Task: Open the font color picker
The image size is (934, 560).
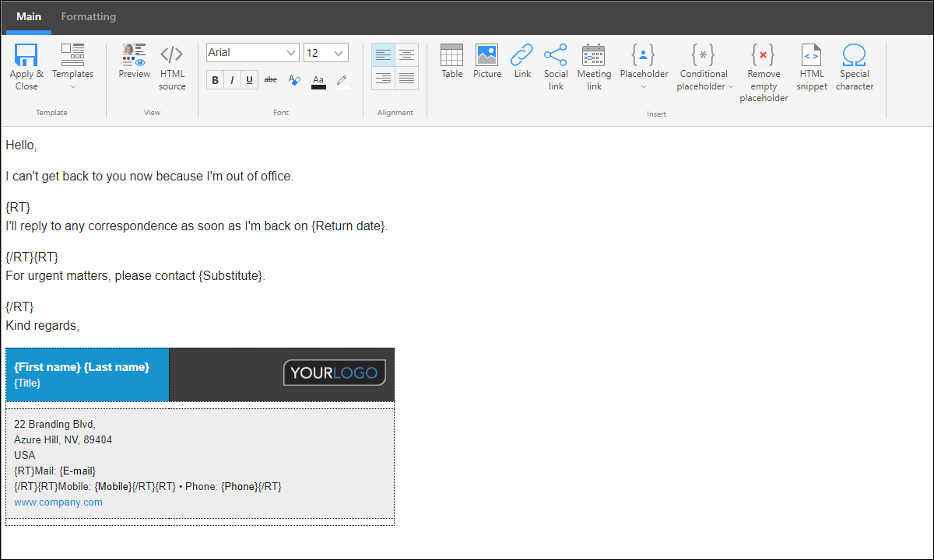Action: (318, 81)
